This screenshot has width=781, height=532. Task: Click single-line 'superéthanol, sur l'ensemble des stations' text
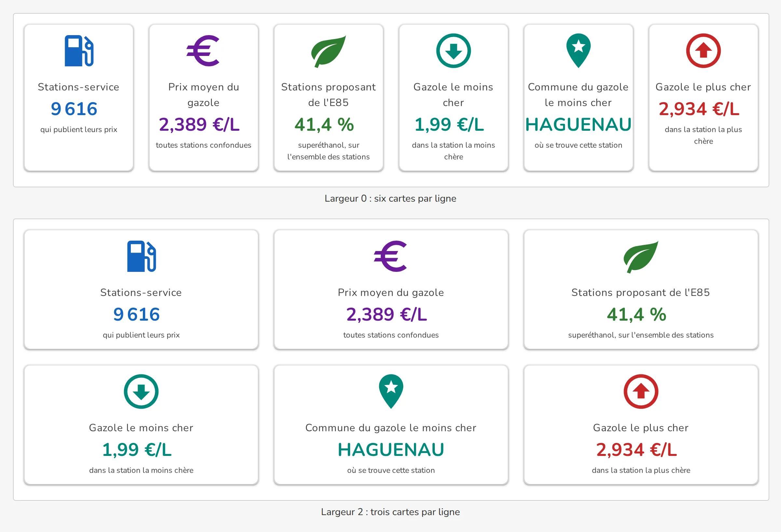[641, 335]
